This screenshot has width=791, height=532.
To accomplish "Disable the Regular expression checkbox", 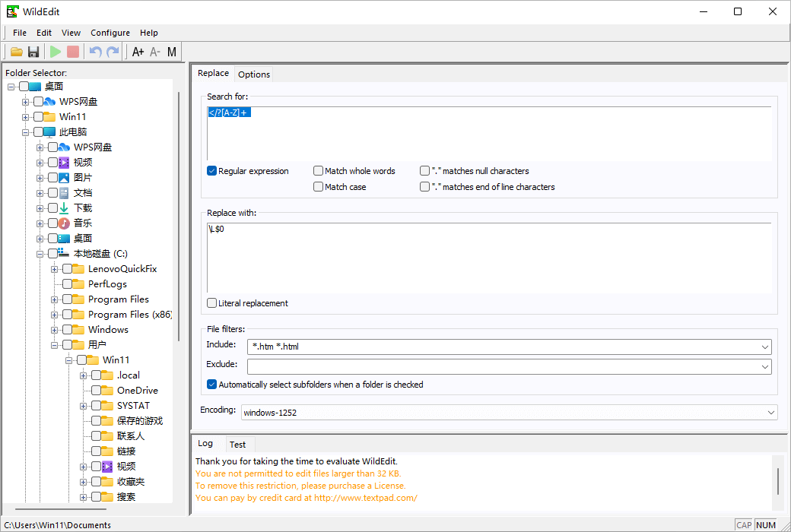I will coord(212,171).
